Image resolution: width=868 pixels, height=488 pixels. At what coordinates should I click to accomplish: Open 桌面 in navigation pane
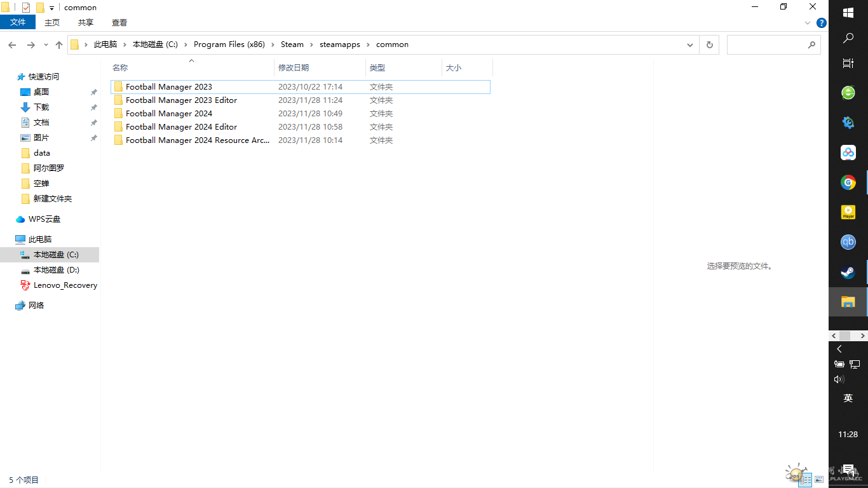tap(41, 92)
